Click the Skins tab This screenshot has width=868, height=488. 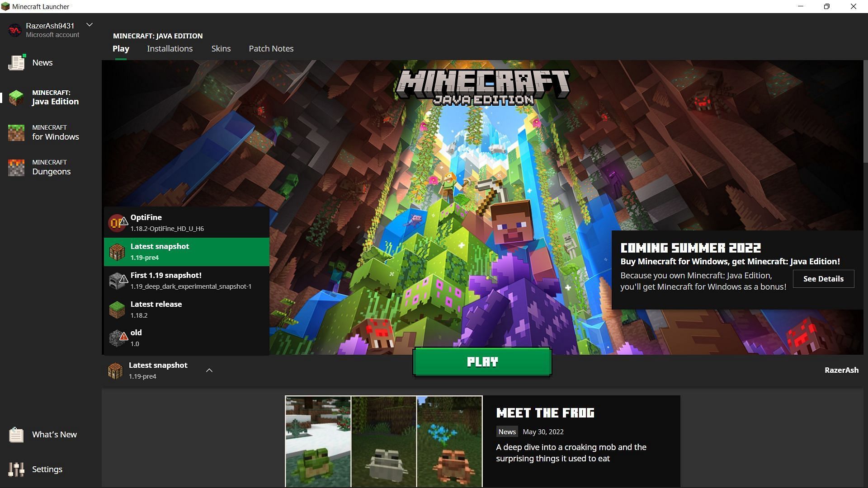point(221,48)
